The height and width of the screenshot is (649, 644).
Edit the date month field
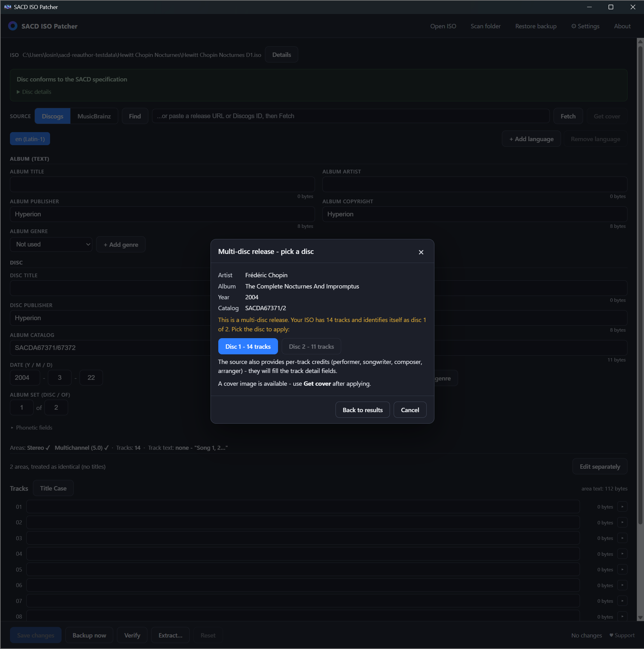tap(59, 378)
